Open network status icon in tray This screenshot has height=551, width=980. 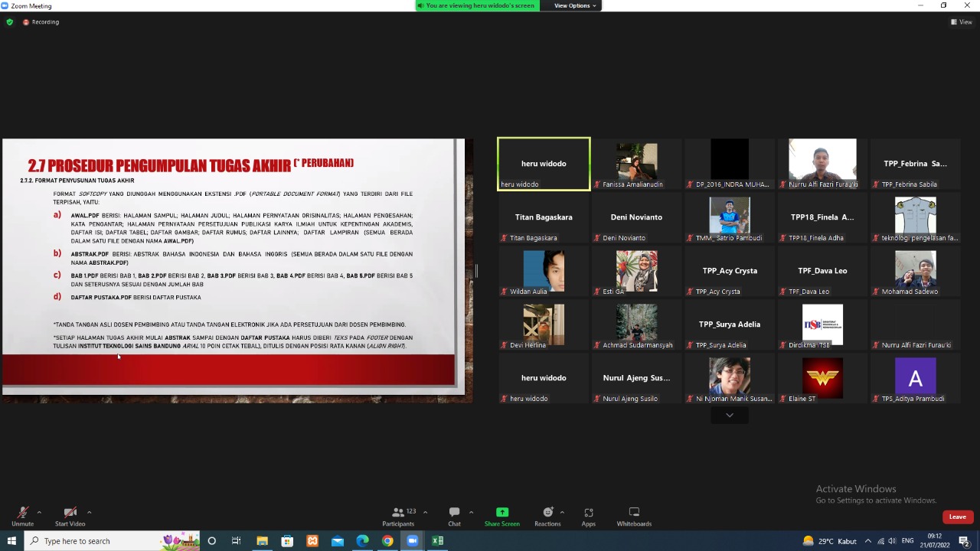pos(880,541)
